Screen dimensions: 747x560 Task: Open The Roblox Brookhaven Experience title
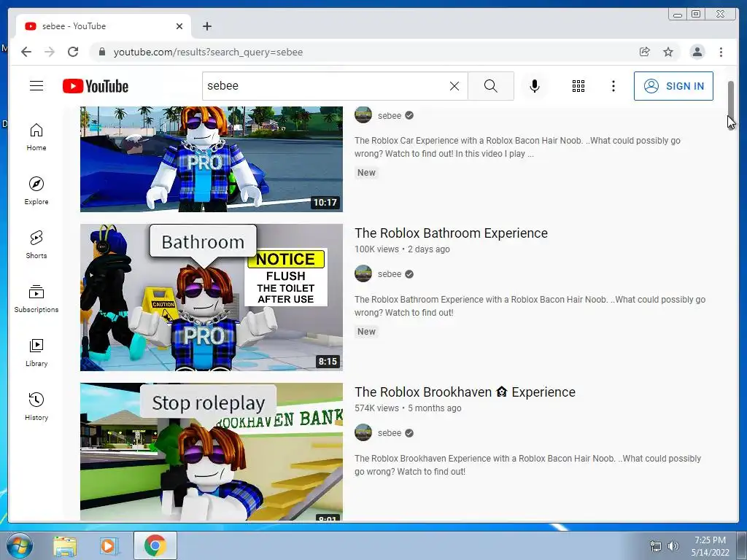(465, 392)
